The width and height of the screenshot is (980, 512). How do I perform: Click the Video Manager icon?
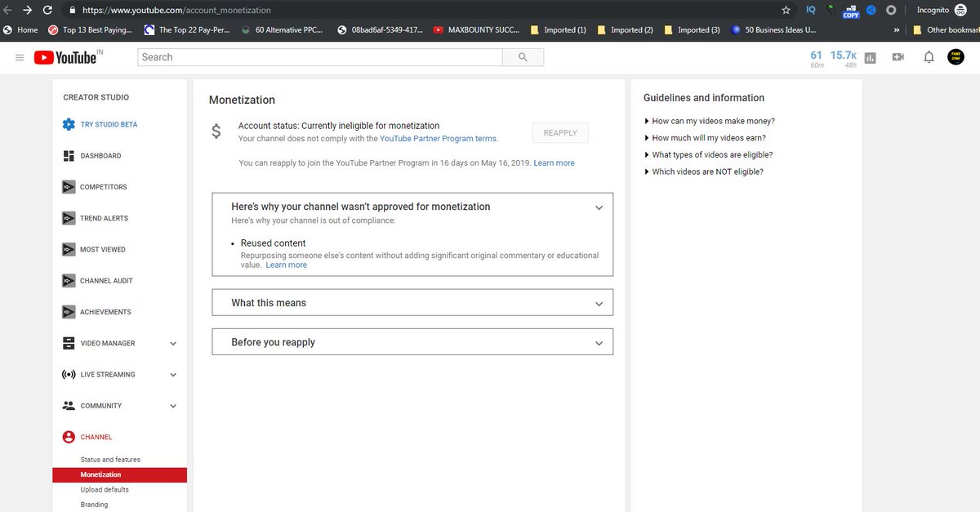click(x=69, y=343)
